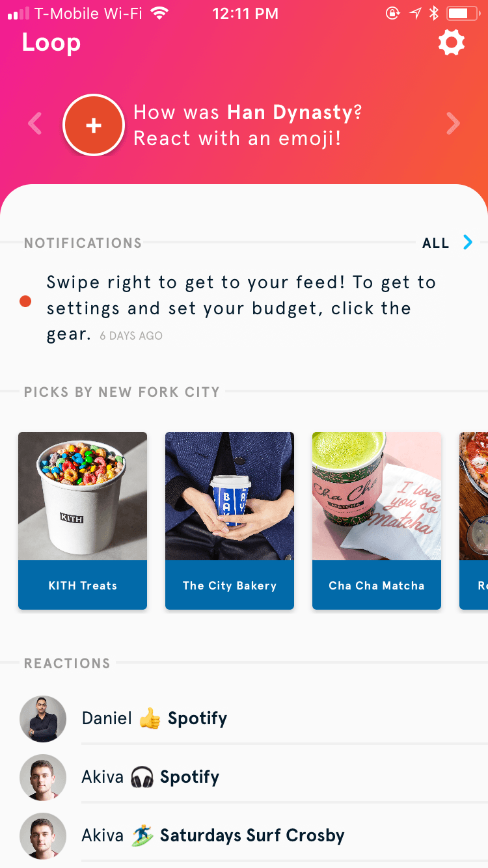This screenshot has height=868, width=488.
Task: Expand all notifications with blue arrow
Action: 467,243
